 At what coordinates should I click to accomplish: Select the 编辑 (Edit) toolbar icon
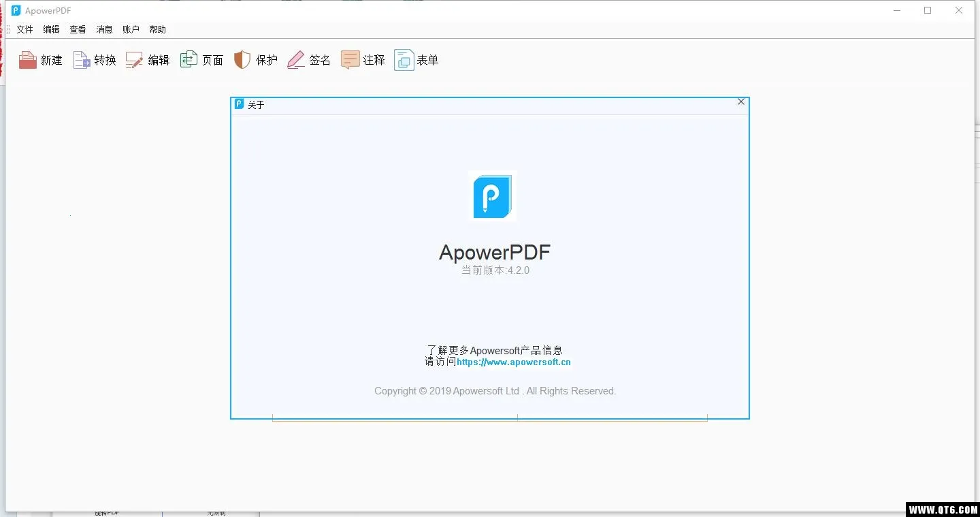click(x=135, y=60)
